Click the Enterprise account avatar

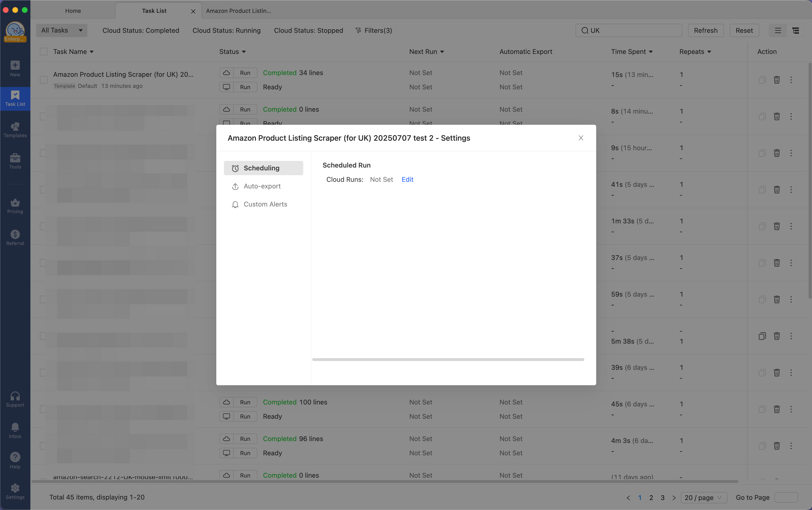tap(15, 32)
